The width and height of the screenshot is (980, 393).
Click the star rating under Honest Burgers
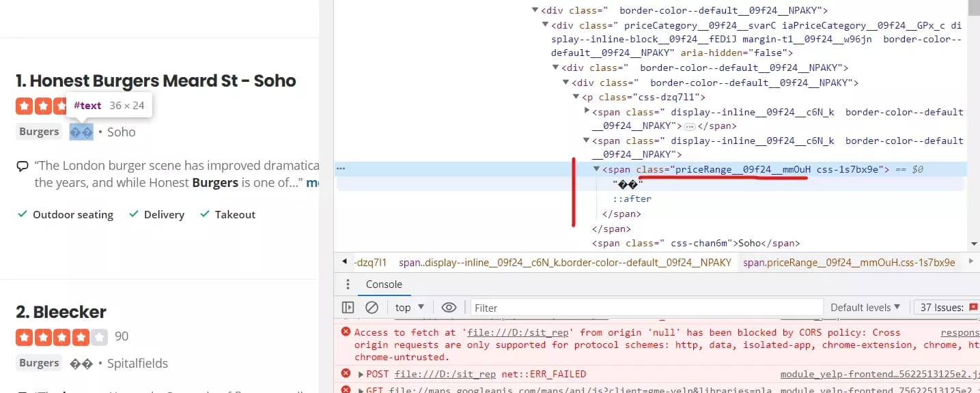tap(41, 106)
